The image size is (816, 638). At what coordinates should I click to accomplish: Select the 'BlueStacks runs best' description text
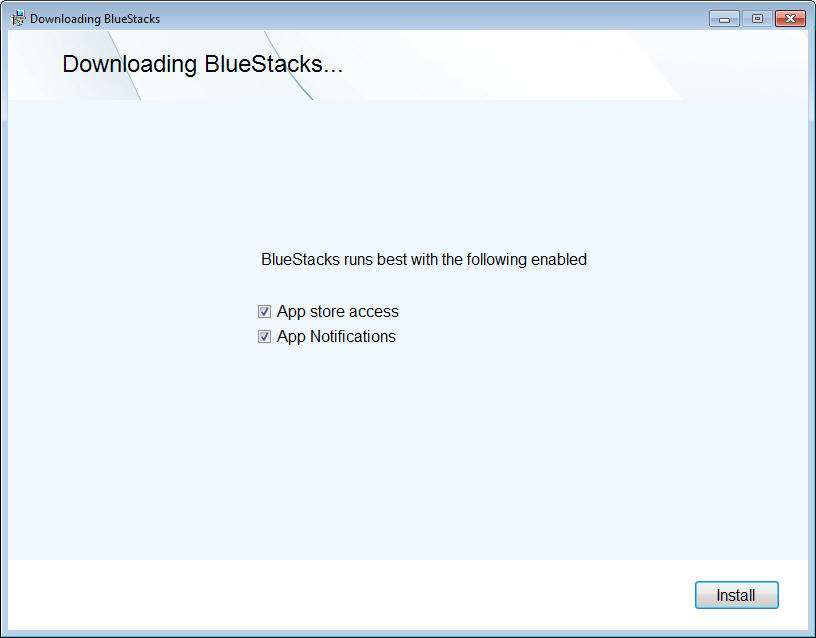(x=424, y=259)
